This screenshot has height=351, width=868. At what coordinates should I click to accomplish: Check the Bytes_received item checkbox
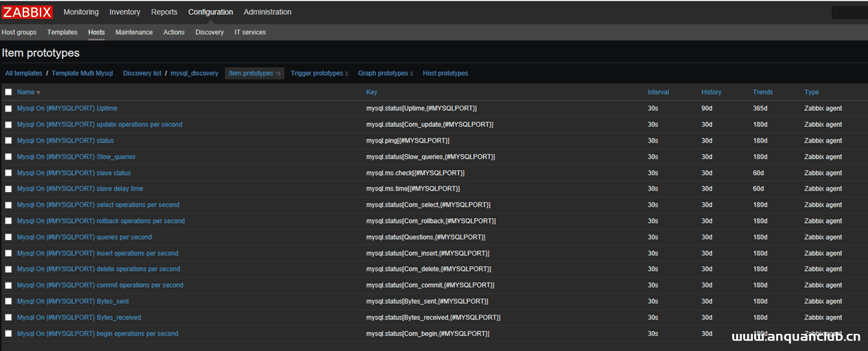(8, 317)
